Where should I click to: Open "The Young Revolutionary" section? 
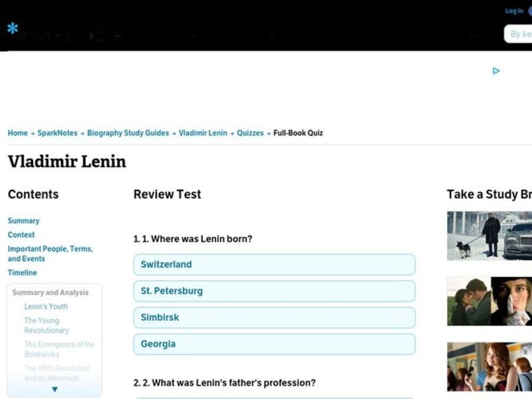click(x=48, y=325)
